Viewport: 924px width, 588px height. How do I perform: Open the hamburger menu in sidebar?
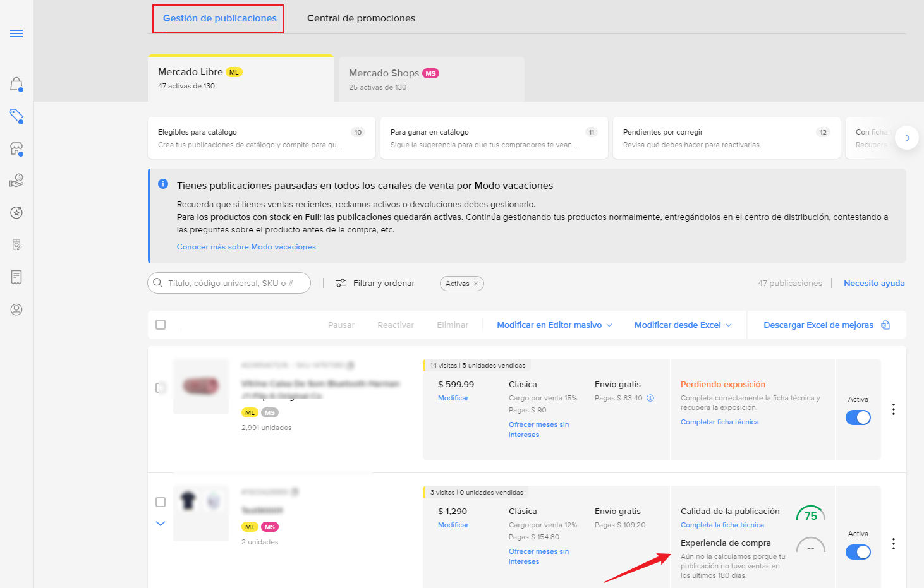point(16,33)
